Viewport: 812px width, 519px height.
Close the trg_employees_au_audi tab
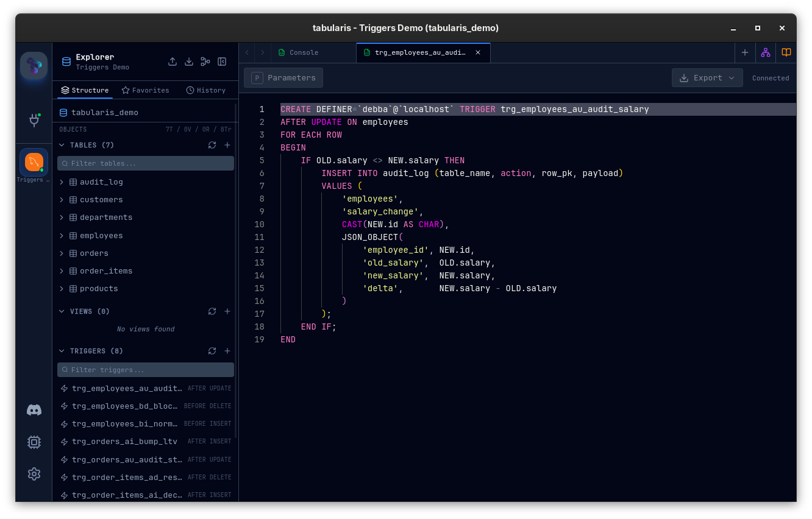[478, 52]
